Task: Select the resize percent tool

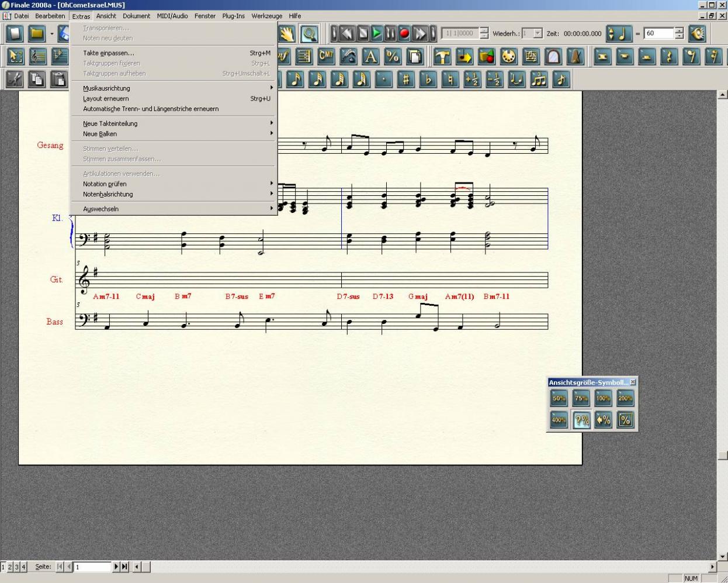Action: [393, 56]
